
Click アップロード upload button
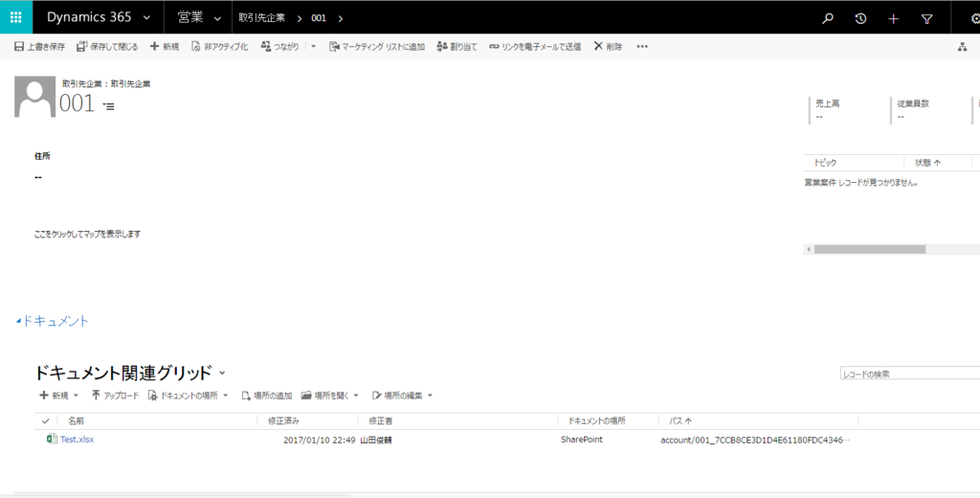[115, 396]
